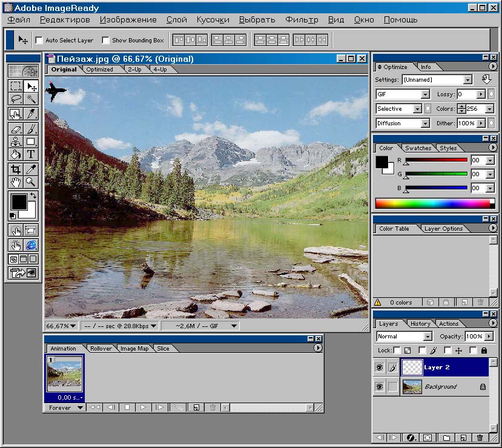Delete layer using Layers panel trash icon
The image size is (502, 448).
point(480,438)
